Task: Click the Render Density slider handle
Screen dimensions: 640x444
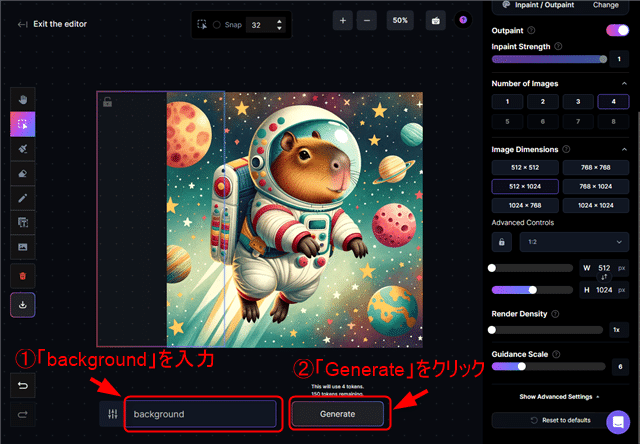Action: pos(492,330)
